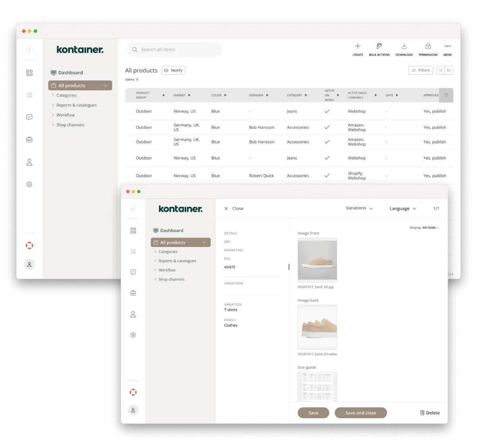The image size is (477, 448).
Task: Open the Permissions lock icon
Action: (x=428, y=46)
